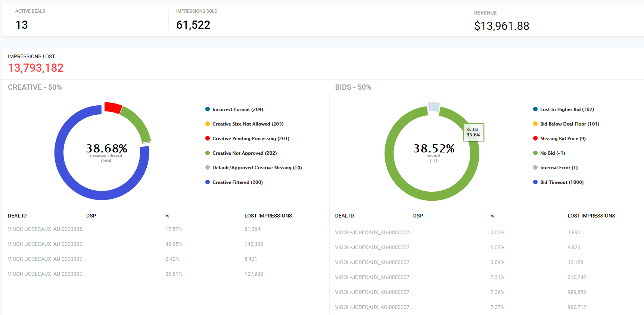Screen dimensions: 644x315
Task: Sort the Bids table by DSP header
Action: pyautogui.click(x=418, y=216)
